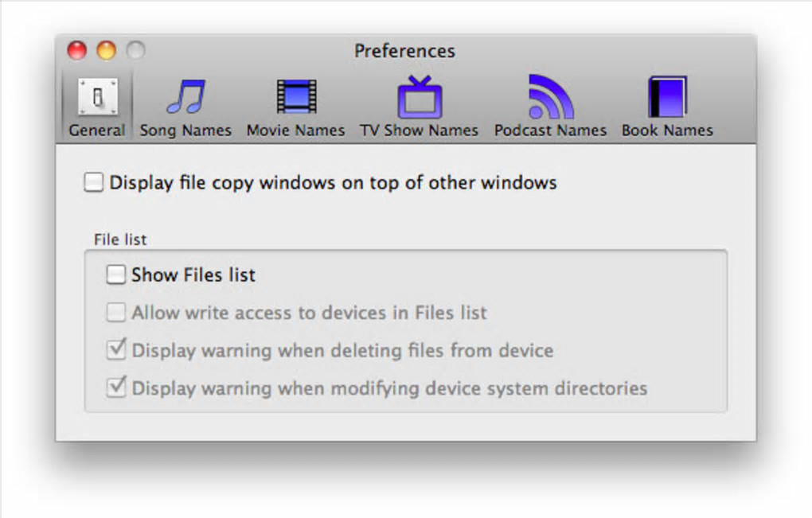The height and width of the screenshot is (518, 812).
Task: Open the "Movie Names" text label
Action: [x=295, y=130]
